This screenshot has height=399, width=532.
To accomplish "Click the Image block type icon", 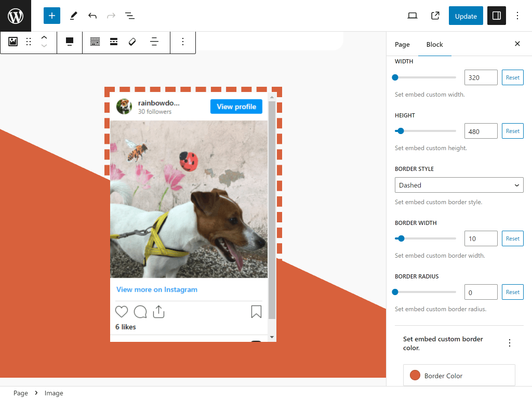I will pos(13,42).
